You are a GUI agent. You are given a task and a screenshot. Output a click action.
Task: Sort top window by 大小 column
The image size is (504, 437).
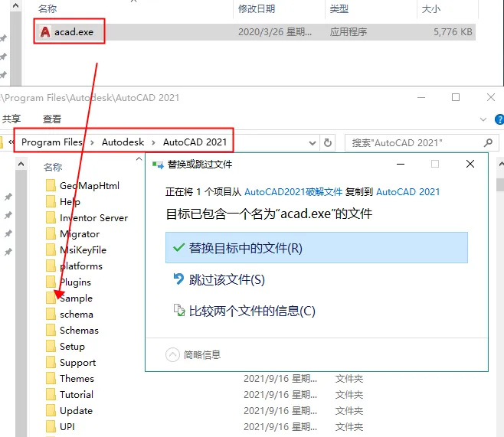click(430, 9)
